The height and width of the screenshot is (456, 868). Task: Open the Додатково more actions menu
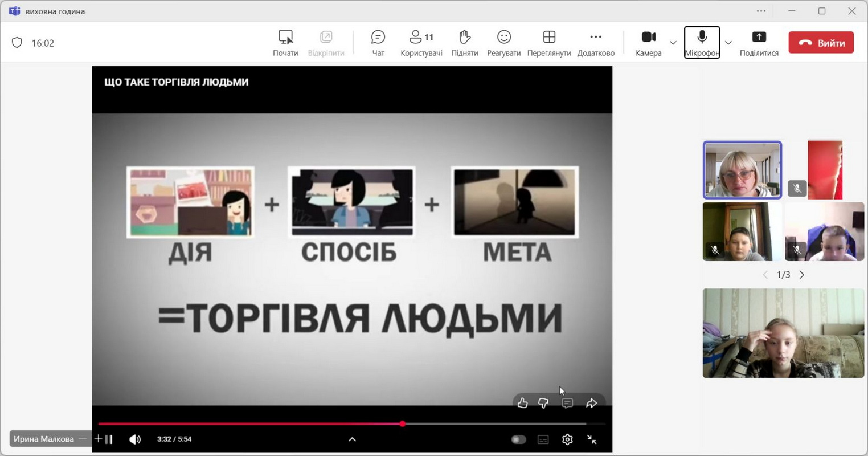pos(596,43)
